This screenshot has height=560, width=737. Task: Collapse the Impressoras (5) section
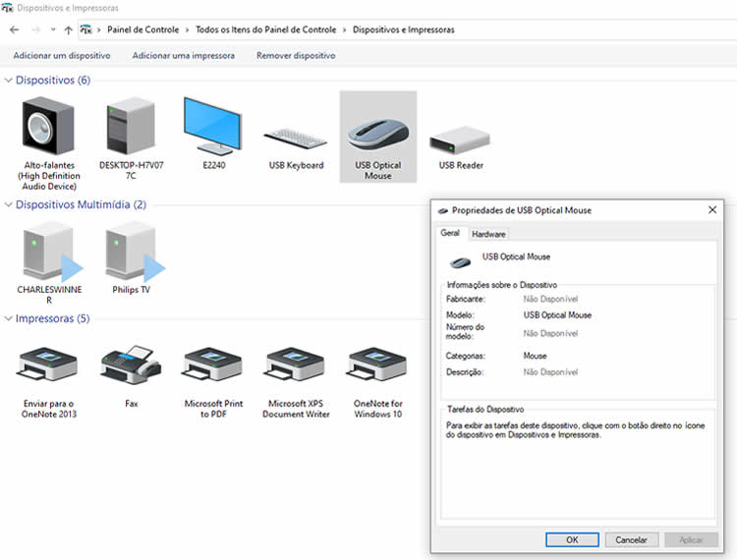click(8, 318)
